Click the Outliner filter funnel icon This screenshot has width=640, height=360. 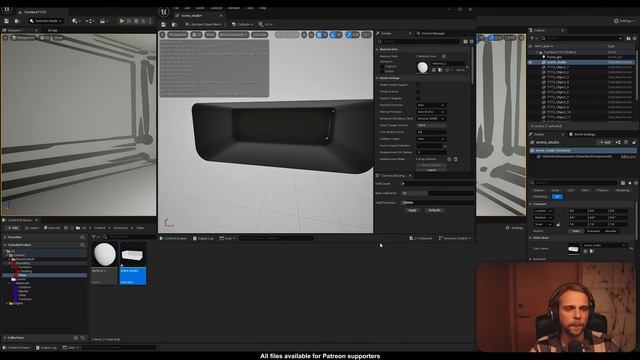coord(532,38)
